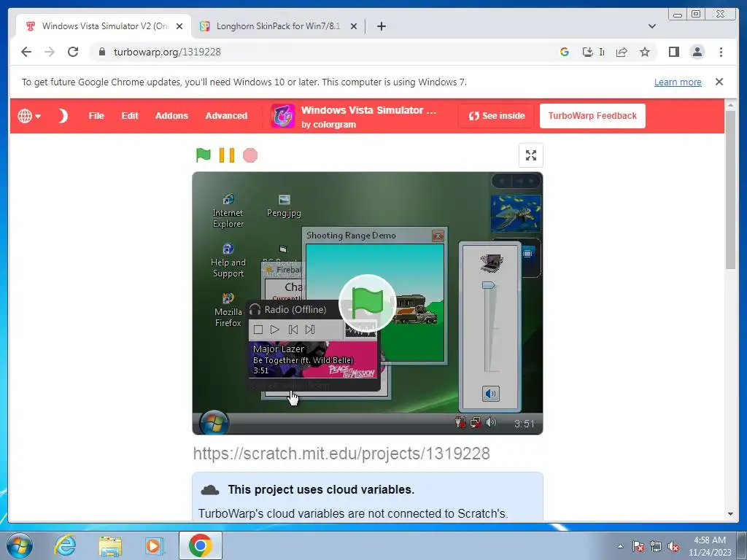
Task: Click the green flag above the stage
Action: coord(204,155)
